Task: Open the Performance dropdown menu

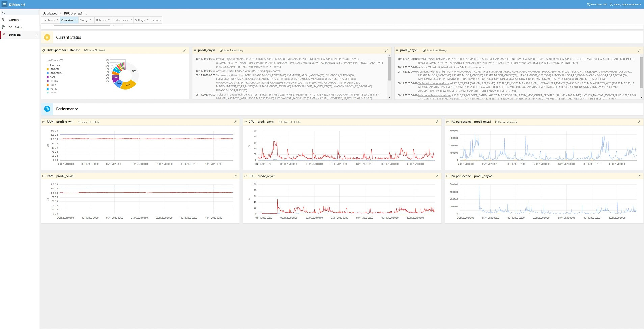Action: tap(122, 20)
